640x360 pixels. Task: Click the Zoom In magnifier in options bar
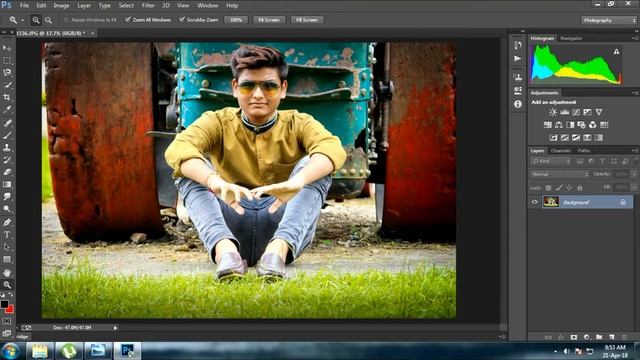click(36, 20)
